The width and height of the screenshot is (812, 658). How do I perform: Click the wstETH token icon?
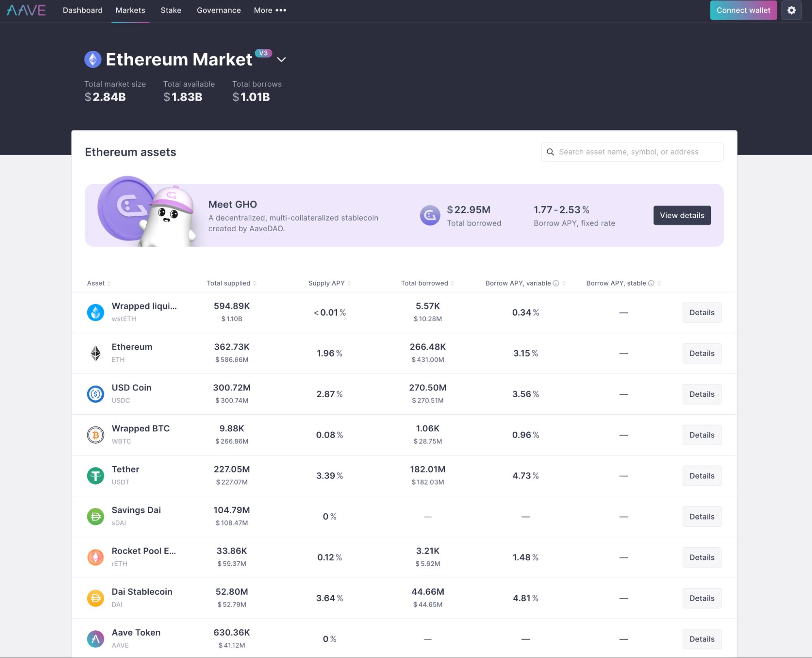tap(95, 312)
